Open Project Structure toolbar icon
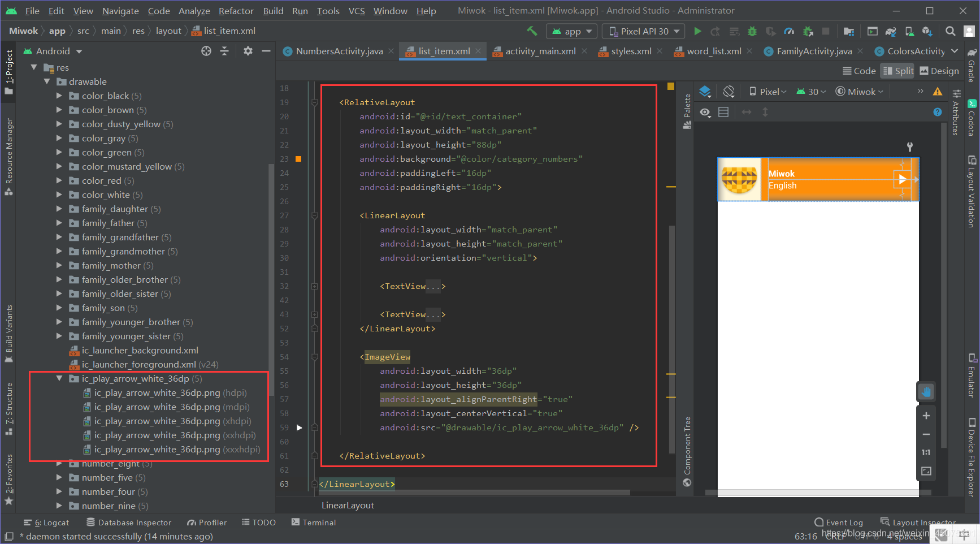The height and width of the screenshot is (544, 980). pyautogui.click(x=848, y=31)
